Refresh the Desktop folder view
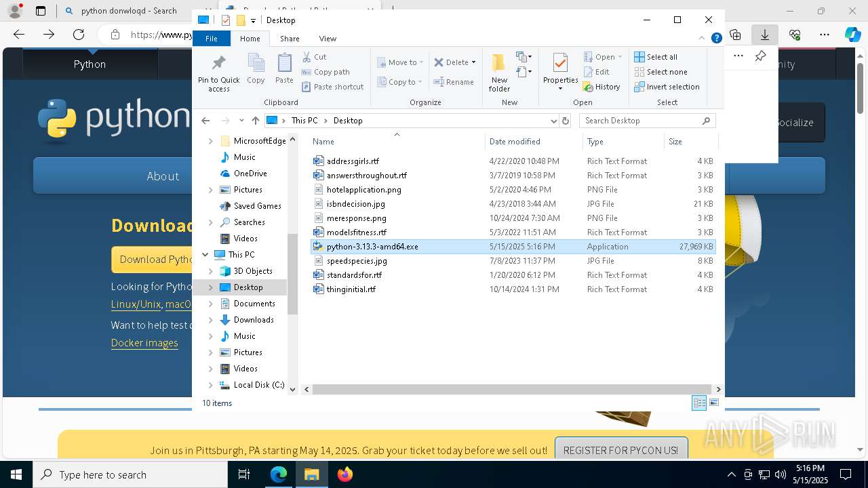868x488 pixels. click(566, 121)
